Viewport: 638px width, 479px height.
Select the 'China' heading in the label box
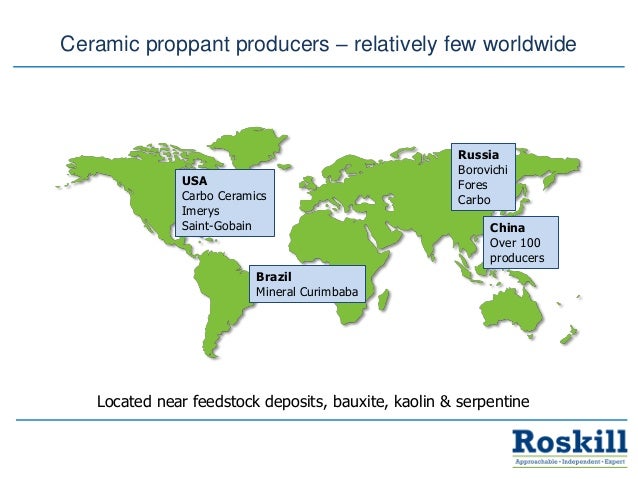coord(507,227)
